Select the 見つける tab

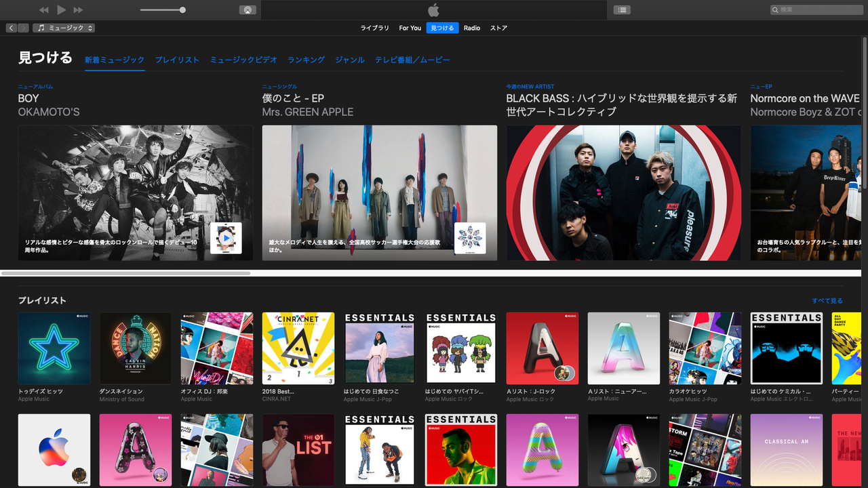coord(443,28)
